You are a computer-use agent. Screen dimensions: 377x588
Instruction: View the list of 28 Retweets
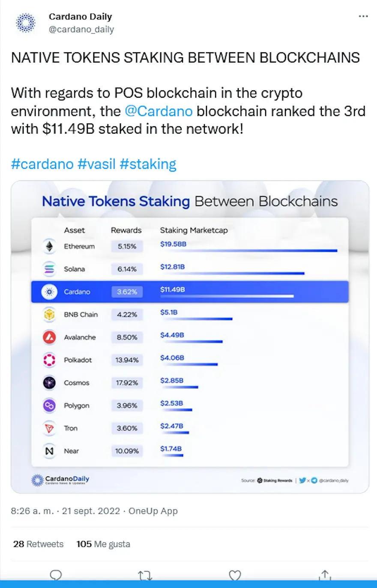pyautogui.click(x=38, y=544)
